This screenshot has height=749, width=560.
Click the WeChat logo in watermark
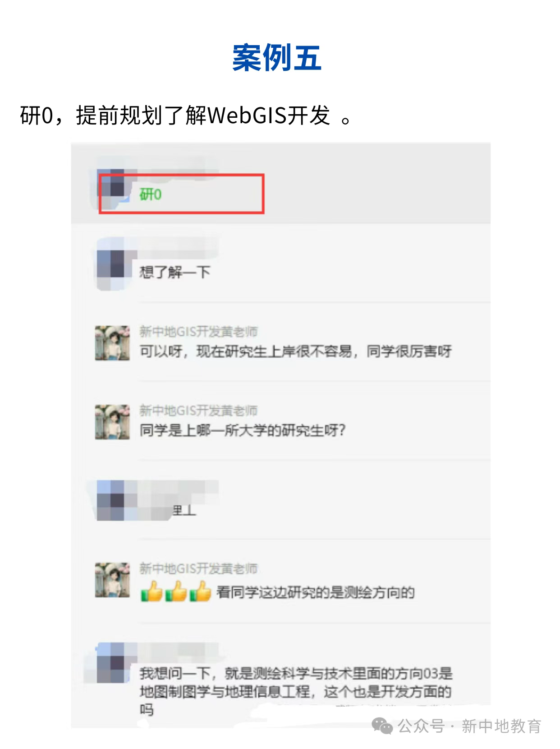(382, 726)
